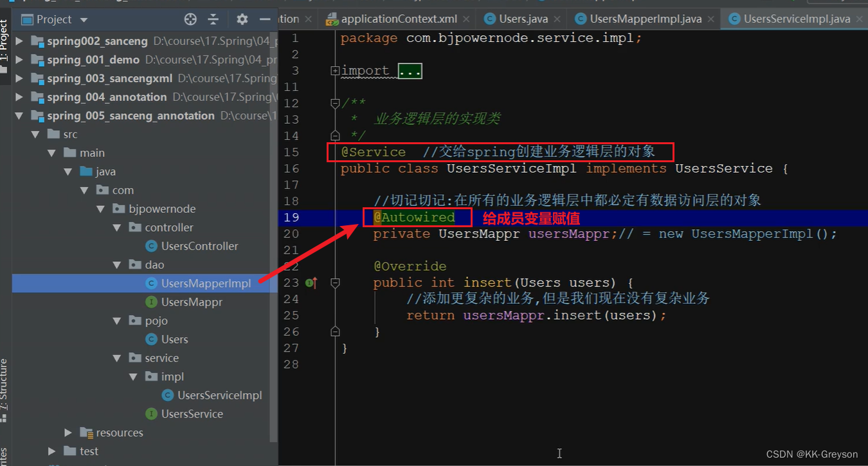Collapse the pojo package arrow
This screenshot has height=466, width=868.
coord(116,321)
